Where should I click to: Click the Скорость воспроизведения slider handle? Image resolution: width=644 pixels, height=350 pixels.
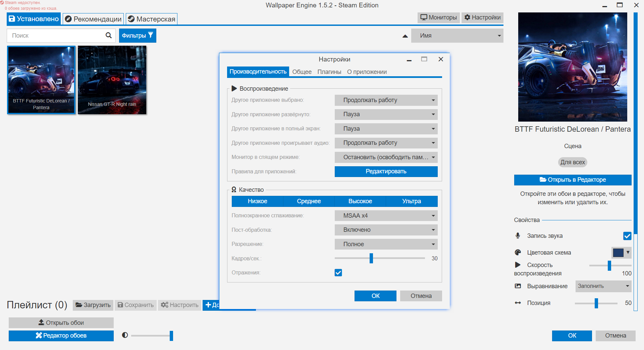tap(609, 265)
